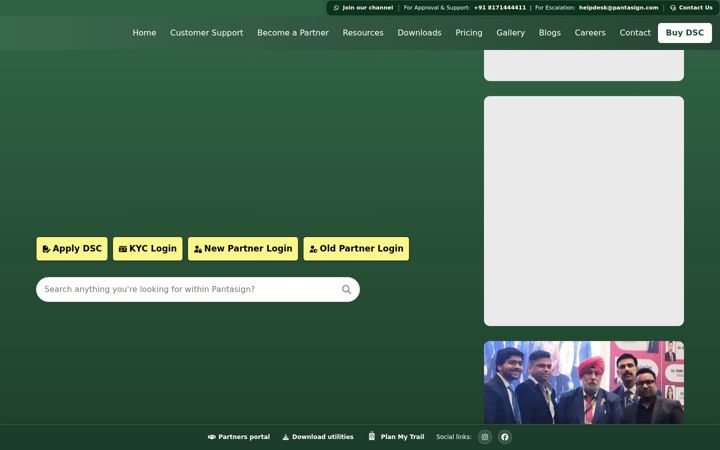Visit the Blogs page
Screen dimensions: 720x450
(550, 33)
